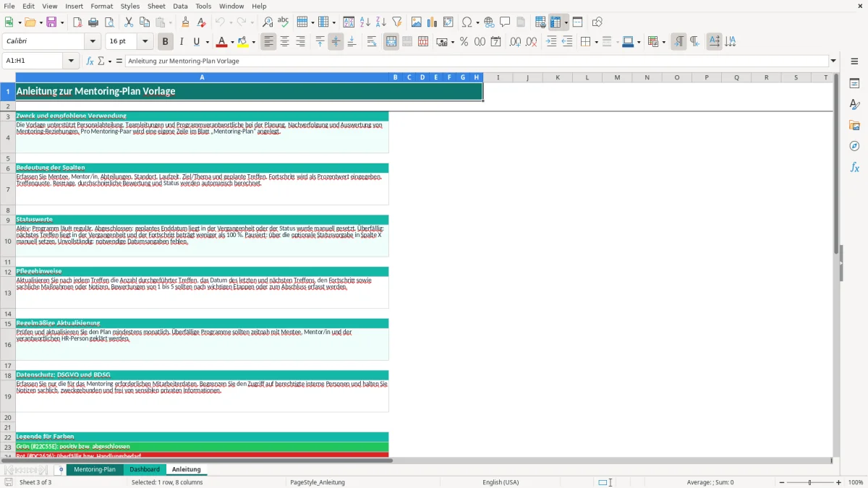Expand the formula bar
The width and height of the screenshot is (868, 488).
(833, 61)
